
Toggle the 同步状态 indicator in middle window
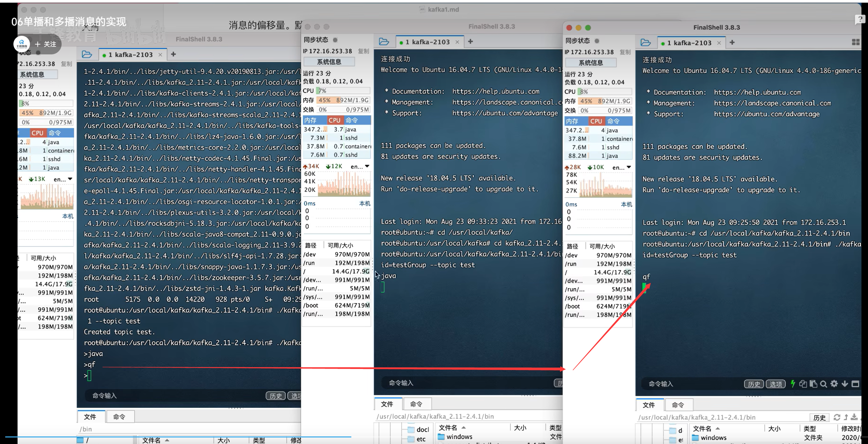point(335,40)
